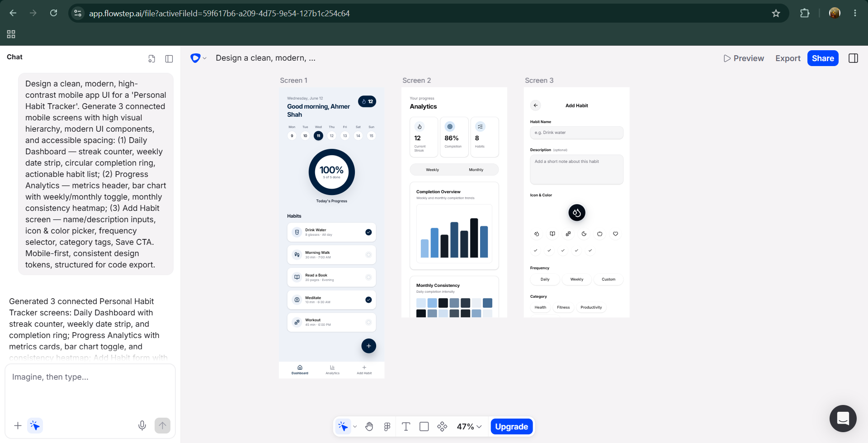Open the 47% zoom level dropdown
Image resolution: width=868 pixels, height=443 pixels.
point(469,426)
